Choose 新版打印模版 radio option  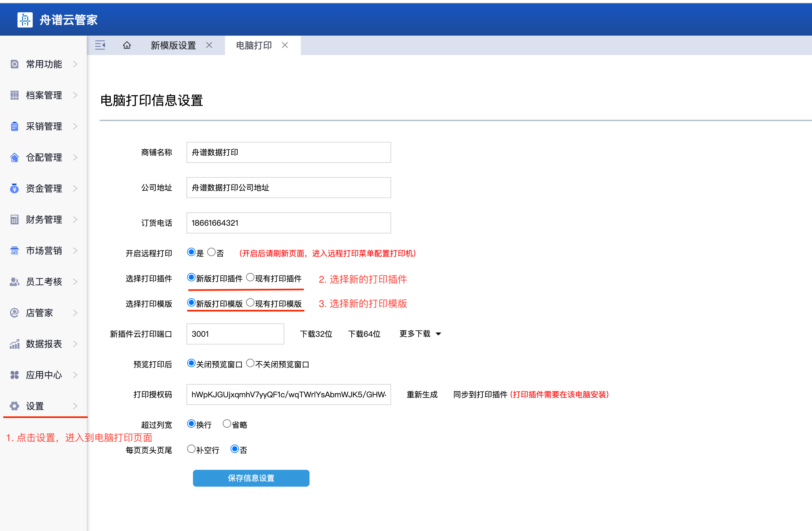pyautogui.click(x=191, y=303)
